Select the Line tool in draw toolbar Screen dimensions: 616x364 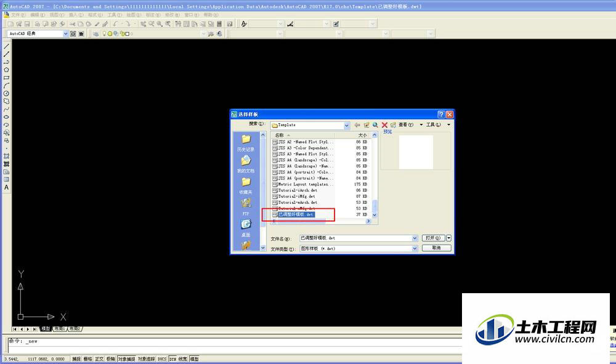click(6, 46)
